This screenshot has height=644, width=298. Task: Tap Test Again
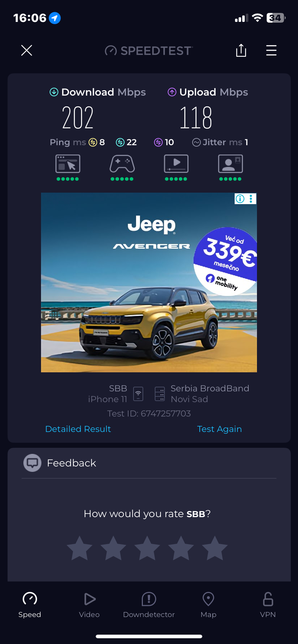pyautogui.click(x=220, y=429)
